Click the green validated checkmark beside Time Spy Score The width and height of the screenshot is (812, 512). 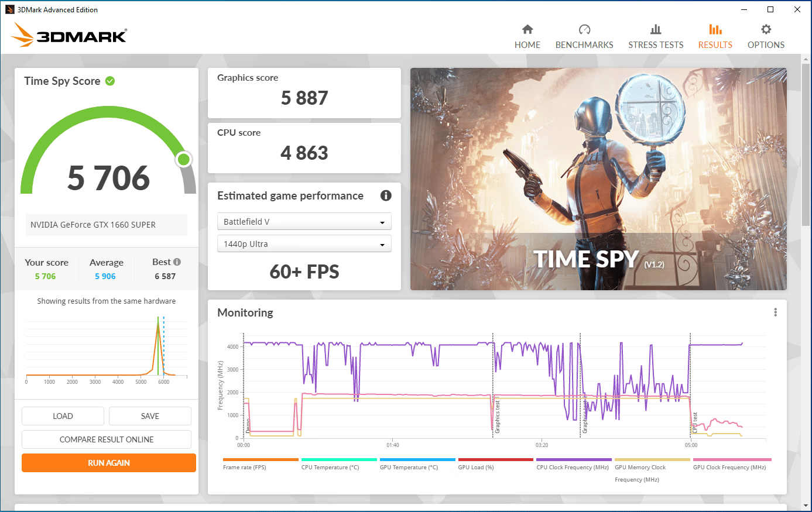tap(110, 81)
